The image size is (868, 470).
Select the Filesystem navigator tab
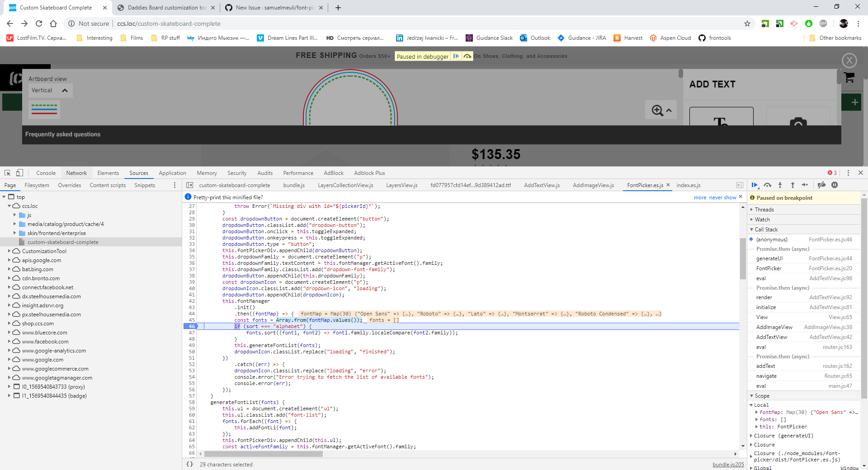pos(37,185)
